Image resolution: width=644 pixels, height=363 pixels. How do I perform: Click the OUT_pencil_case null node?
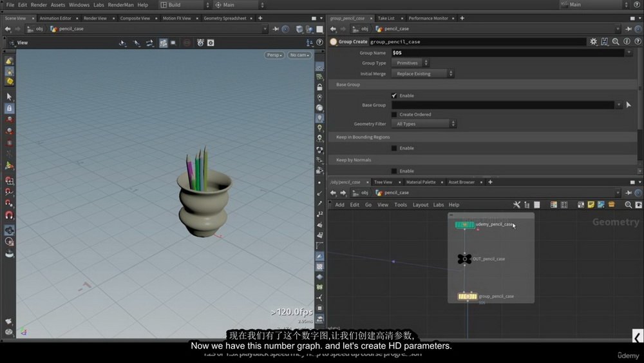coord(464,259)
